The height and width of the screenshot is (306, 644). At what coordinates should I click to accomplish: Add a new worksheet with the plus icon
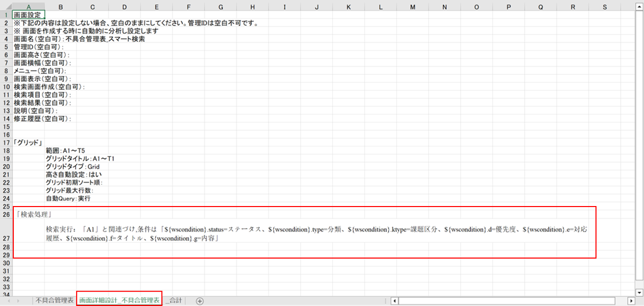pyautogui.click(x=199, y=300)
